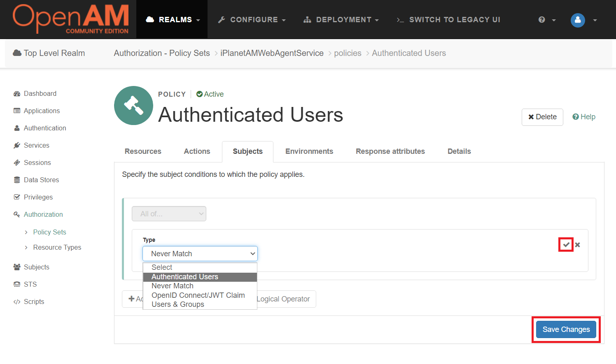The width and height of the screenshot is (616, 364).
Task: Choose Authenticated Users in Type list
Action: tap(200, 277)
